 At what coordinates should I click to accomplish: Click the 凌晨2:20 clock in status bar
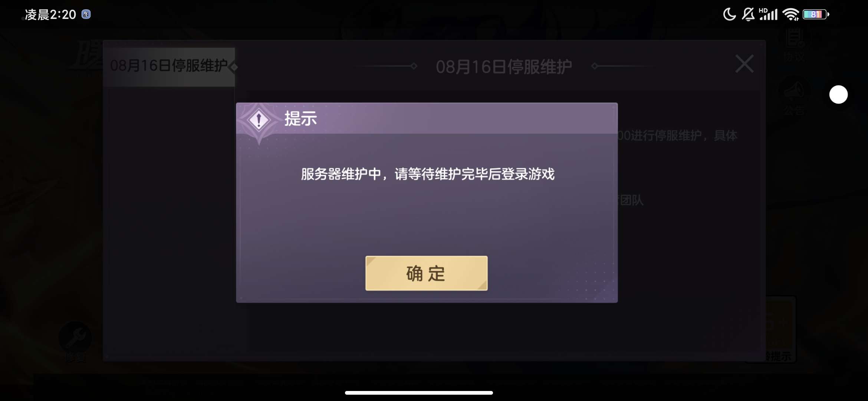pos(50,15)
